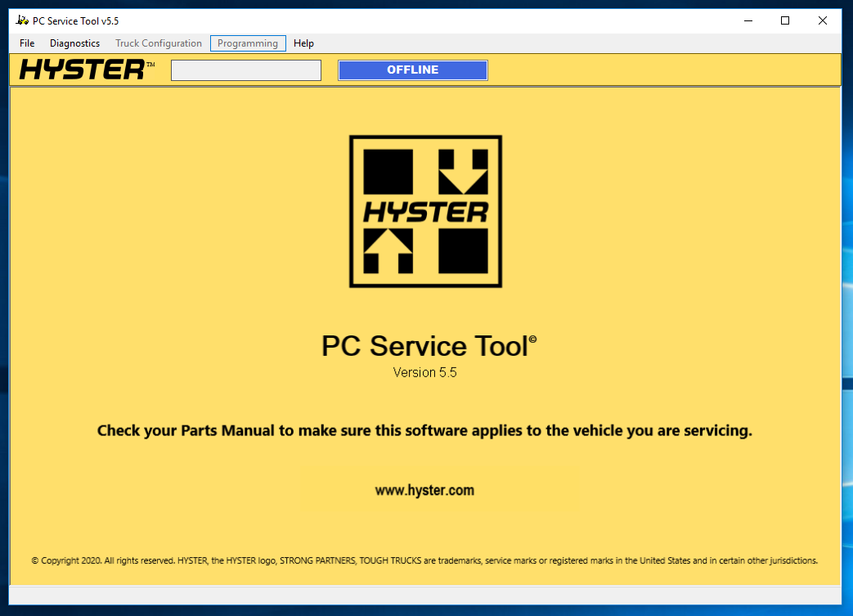853x616 pixels.
Task: Click the central HYSTER logo graphic
Action: coord(425,211)
